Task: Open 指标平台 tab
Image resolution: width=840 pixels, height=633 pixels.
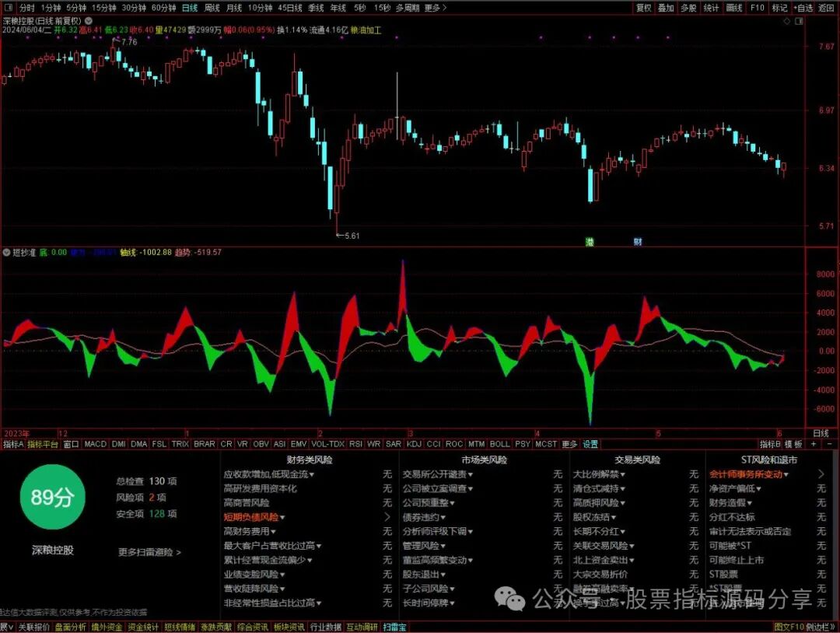Action: click(x=43, y=444)
